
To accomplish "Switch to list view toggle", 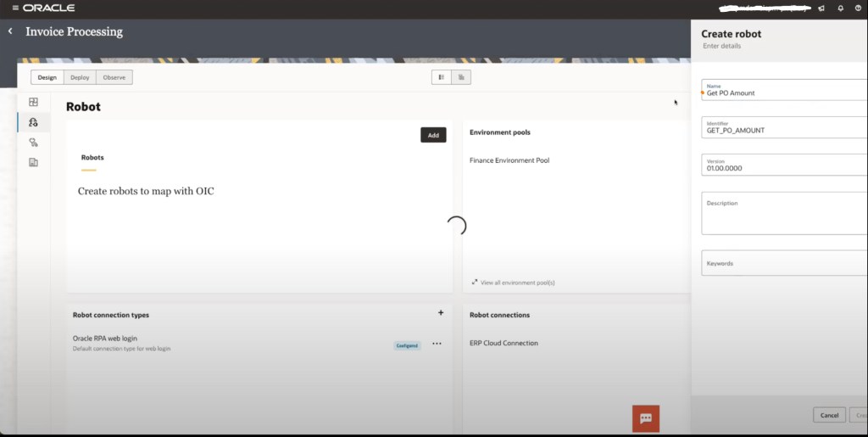I will pos(442,77).
